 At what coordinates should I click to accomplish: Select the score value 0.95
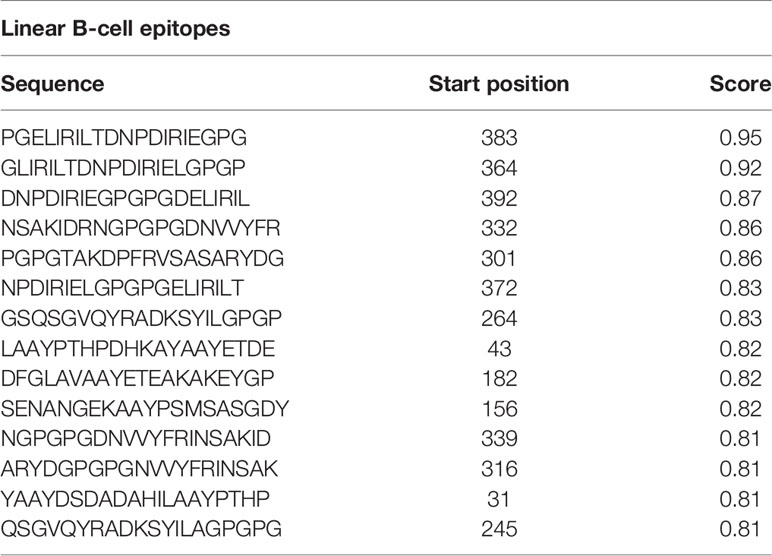point(740,138)
